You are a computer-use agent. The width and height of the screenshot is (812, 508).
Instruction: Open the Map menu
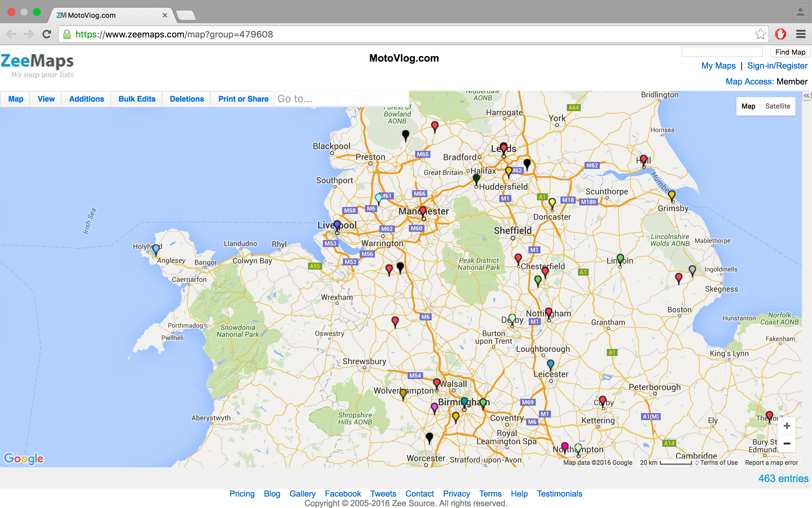tap(16, 99)
